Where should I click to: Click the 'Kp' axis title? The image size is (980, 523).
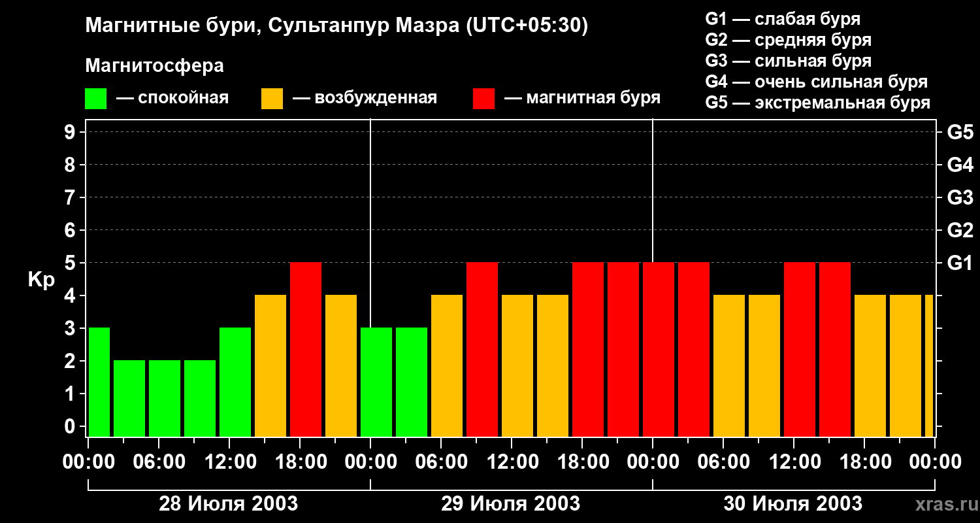(x=41, y=280)
